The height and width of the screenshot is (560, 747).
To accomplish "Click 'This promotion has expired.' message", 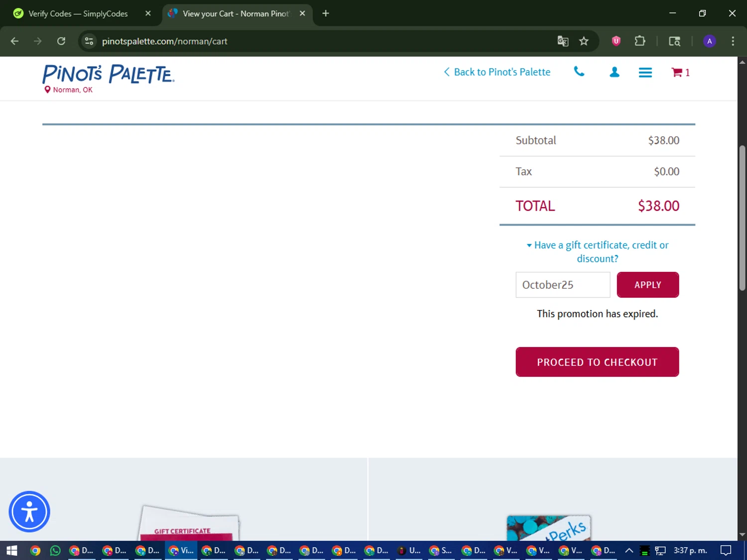I will 597,314.
